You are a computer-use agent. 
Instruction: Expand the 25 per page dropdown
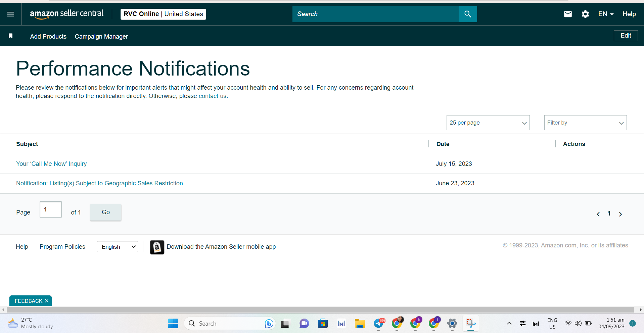tap(488, 123)
